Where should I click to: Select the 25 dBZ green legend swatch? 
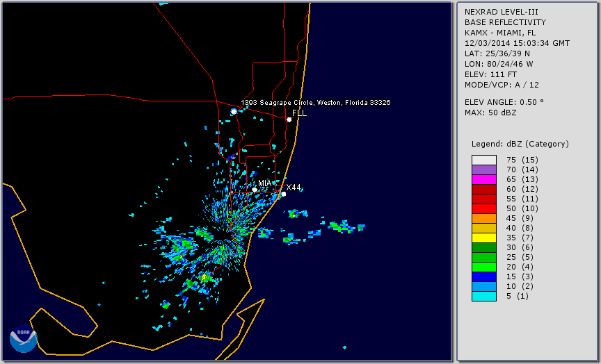[x=484, y=257]
